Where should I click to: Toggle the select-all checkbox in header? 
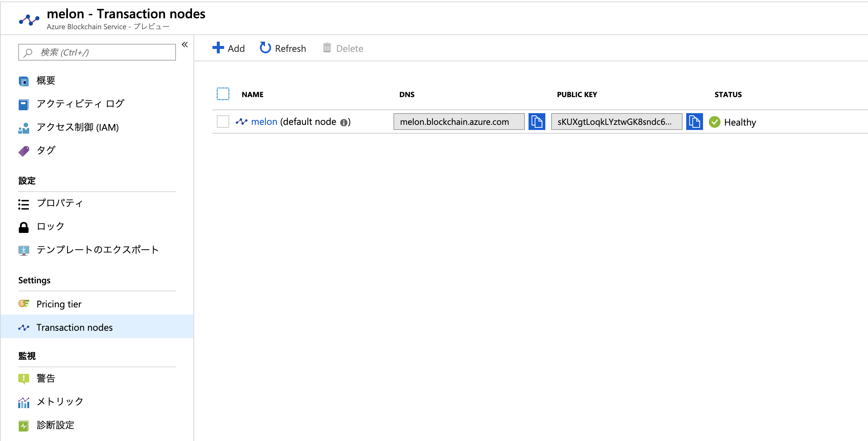point(223,94)
